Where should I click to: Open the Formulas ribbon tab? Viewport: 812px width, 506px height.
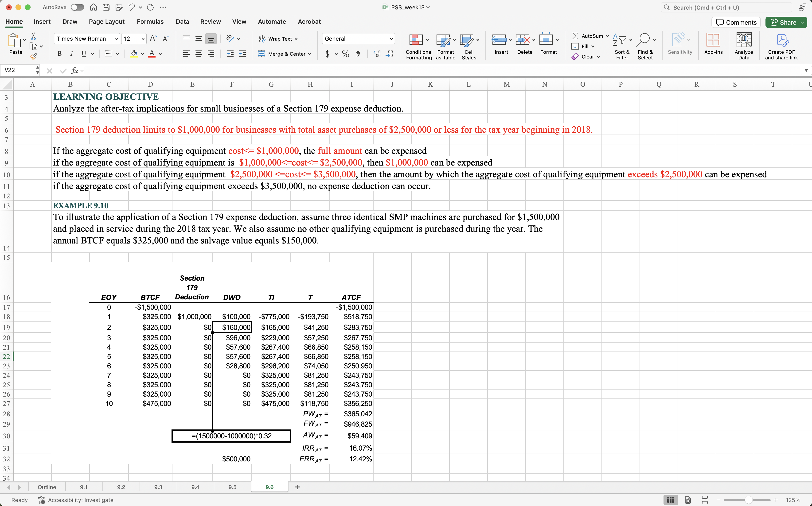150,21
